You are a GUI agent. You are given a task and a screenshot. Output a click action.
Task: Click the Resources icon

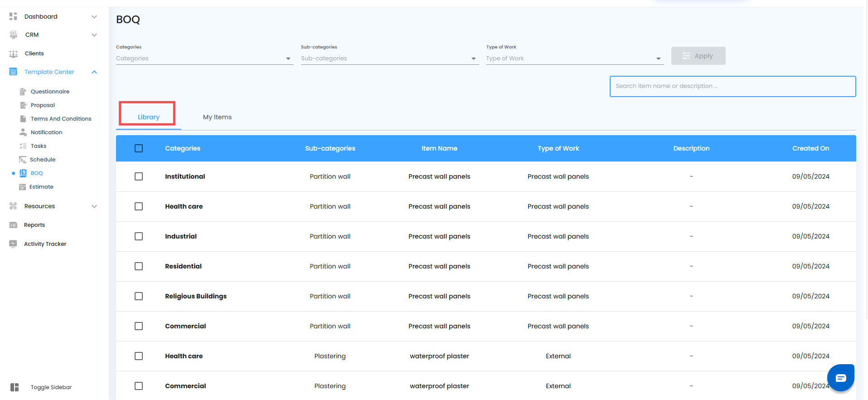click(13, 206)
